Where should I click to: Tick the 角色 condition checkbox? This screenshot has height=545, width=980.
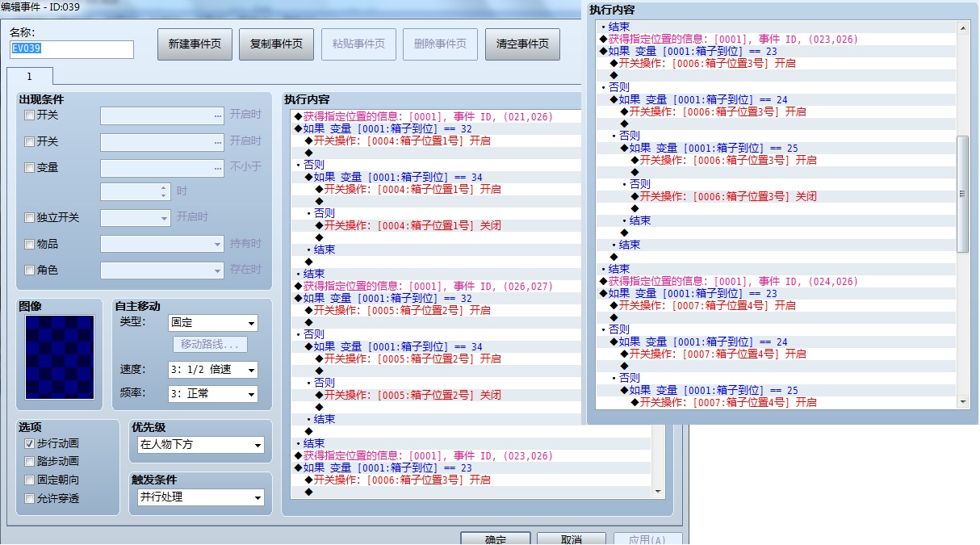30,270
